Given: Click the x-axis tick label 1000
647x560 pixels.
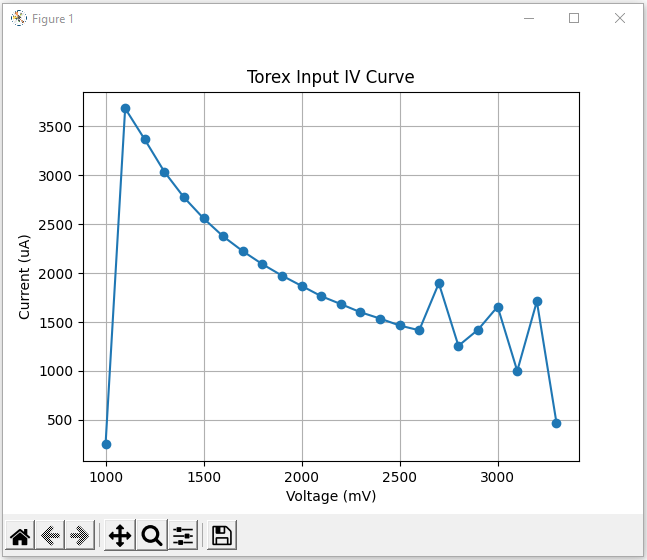Looking at the screenshot, I should pos(106,477).
